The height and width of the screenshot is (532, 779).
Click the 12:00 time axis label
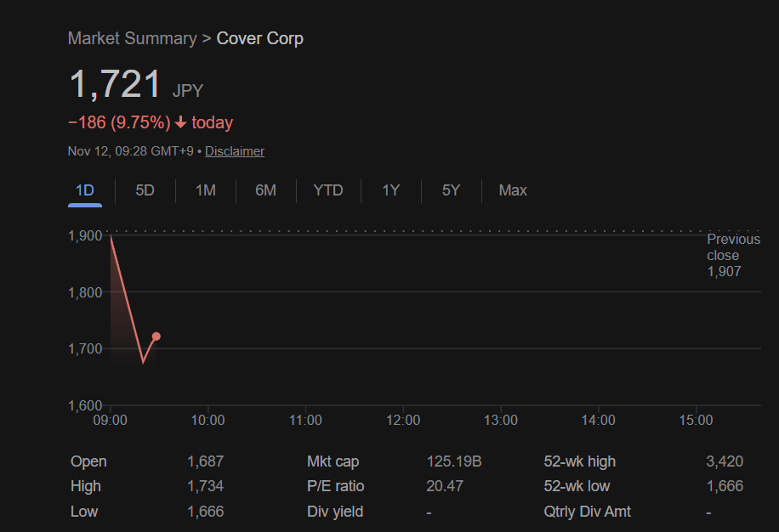click(403, 421)
